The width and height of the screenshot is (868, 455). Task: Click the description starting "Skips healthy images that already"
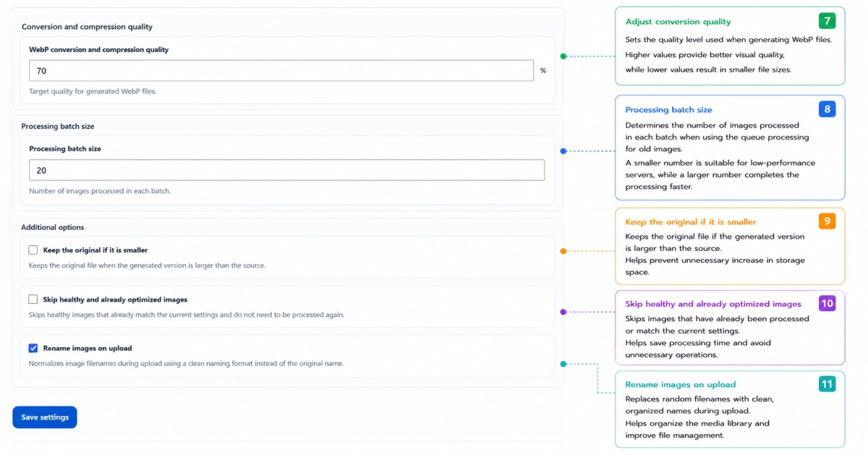click(187, 315)
